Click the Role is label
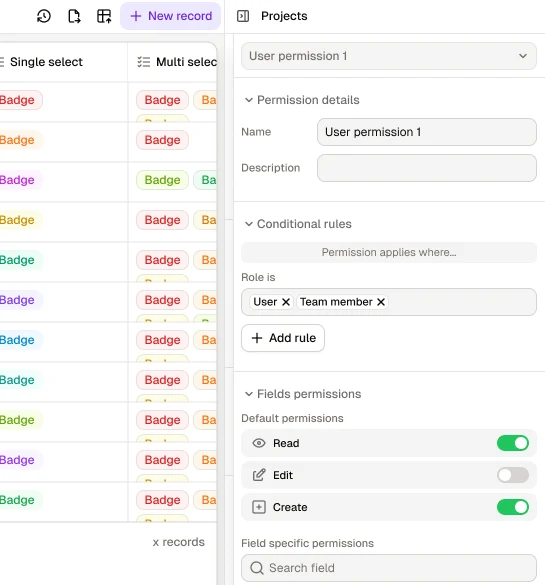This screenshot has height=585, width=545. click(258, 277)
